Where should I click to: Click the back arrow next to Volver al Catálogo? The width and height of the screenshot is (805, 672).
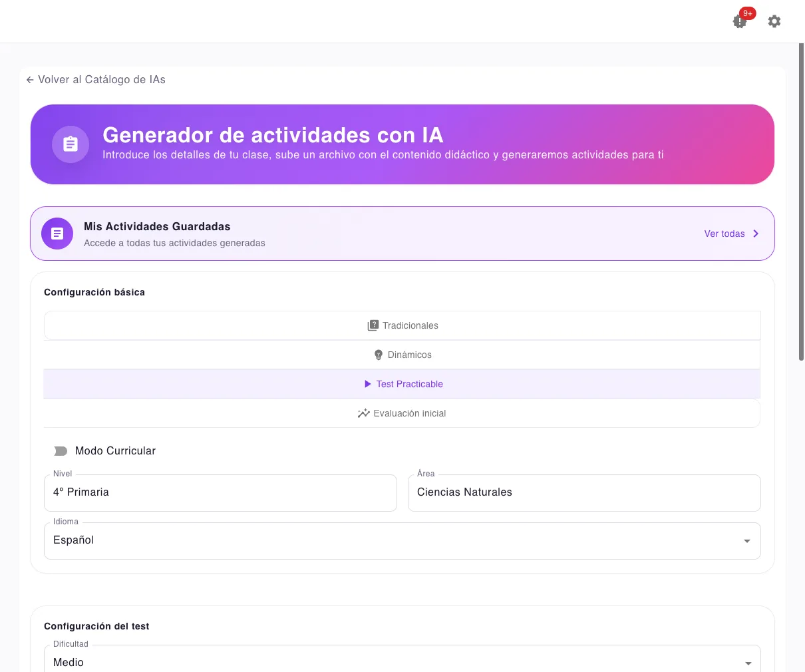point(30,80)
